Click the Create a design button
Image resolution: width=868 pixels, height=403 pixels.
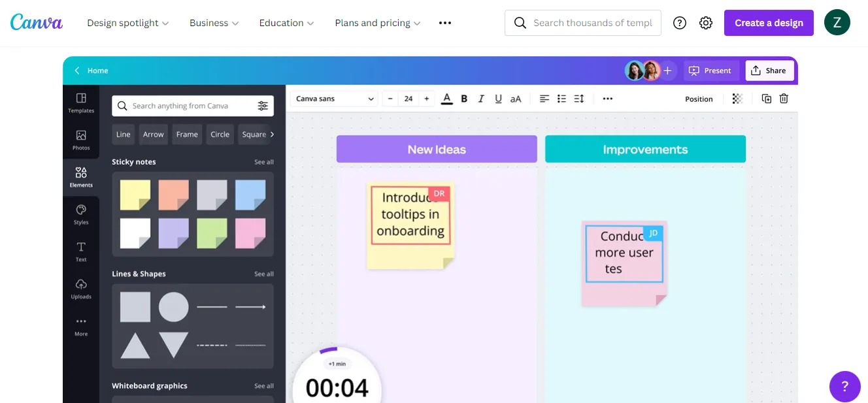coord(769,23)
